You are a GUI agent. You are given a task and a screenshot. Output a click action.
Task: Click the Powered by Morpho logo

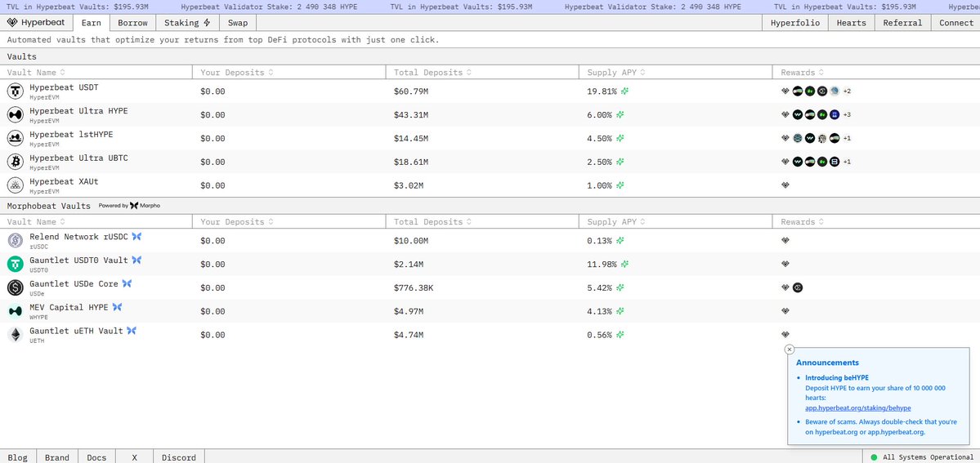tap(129, 206)
